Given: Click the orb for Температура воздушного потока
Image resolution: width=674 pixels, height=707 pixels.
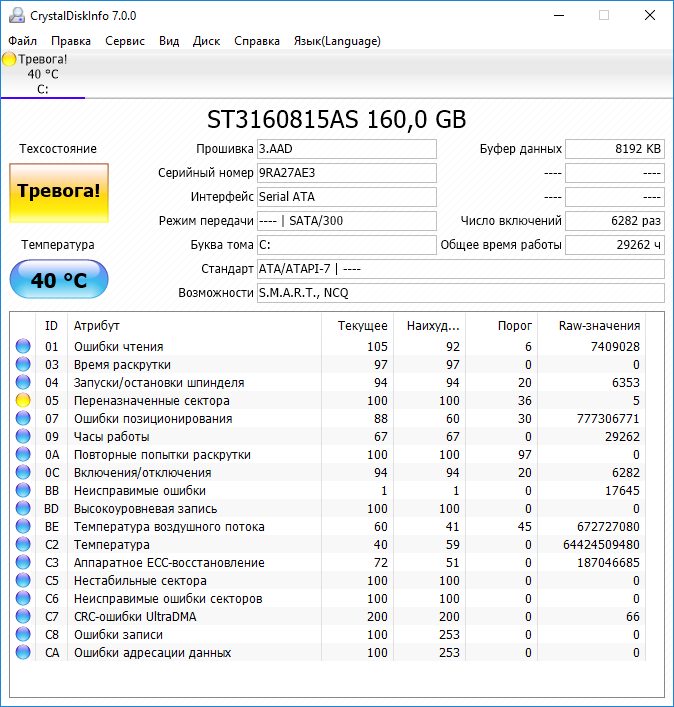Looking at the screenshot, I should click(x=23, y=527).
